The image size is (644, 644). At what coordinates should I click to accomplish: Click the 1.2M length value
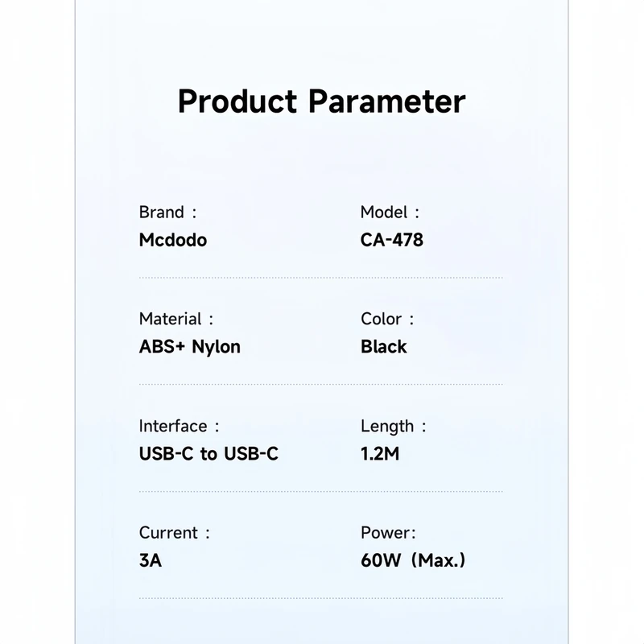(380, 454)
